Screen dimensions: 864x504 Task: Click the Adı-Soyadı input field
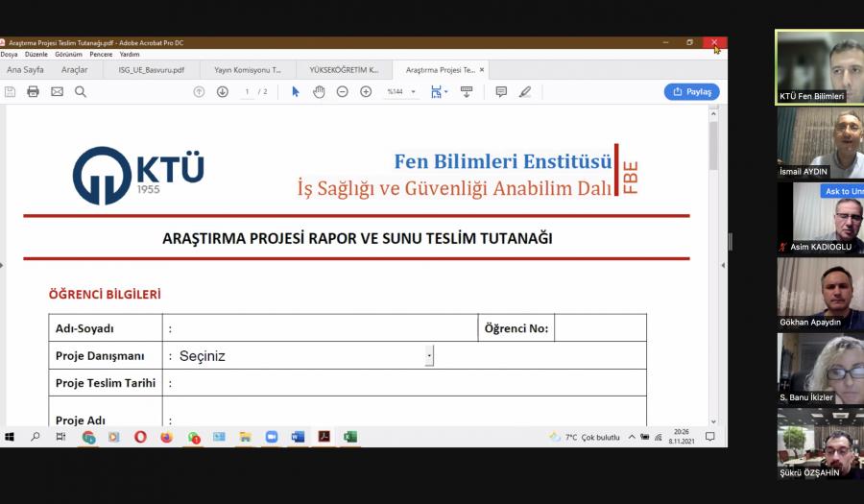tap(320, 328)
